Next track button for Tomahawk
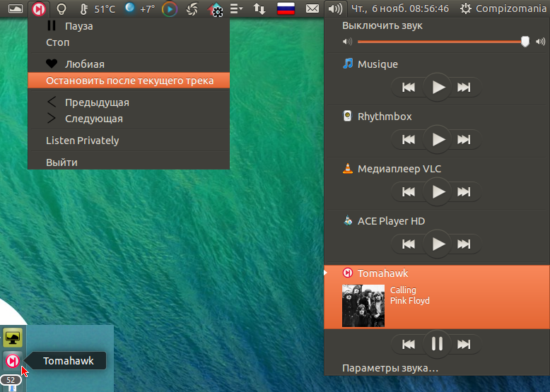 [x=464, y=344]
